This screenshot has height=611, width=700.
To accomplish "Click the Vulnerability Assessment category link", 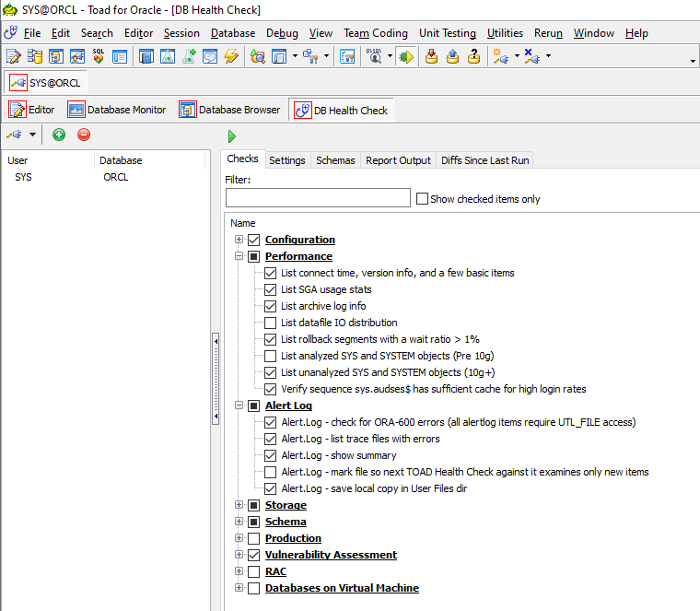I will point(331,555).
